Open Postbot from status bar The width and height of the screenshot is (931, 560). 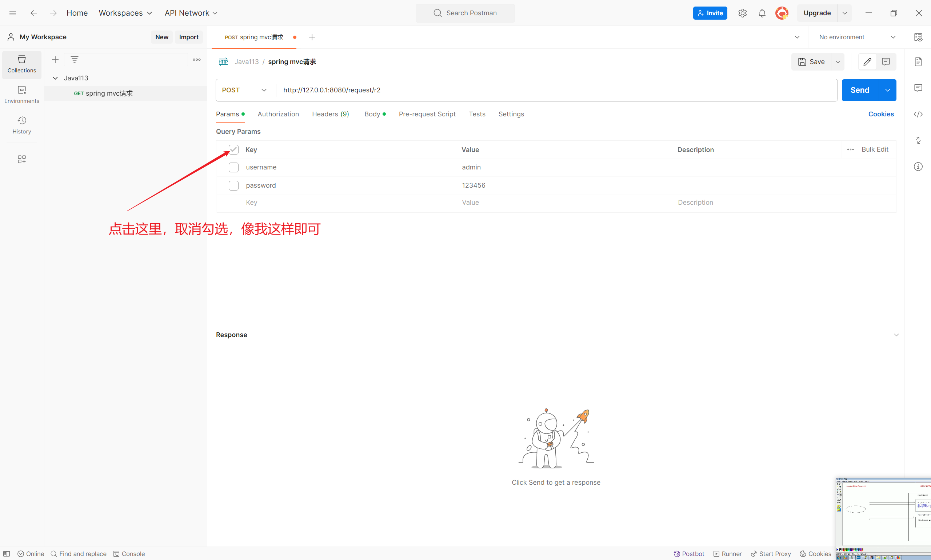689,553
